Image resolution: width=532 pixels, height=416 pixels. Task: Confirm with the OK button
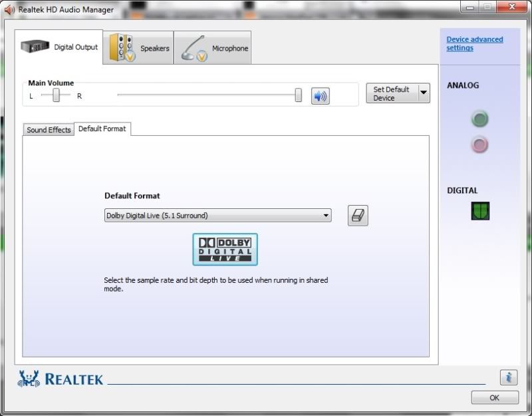pyautogui.click(x=494, y=397)
